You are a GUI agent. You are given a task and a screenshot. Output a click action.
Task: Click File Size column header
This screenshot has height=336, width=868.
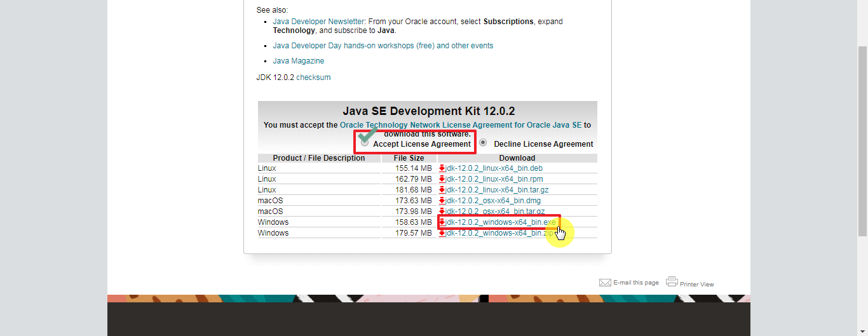[x=409, y=158]
